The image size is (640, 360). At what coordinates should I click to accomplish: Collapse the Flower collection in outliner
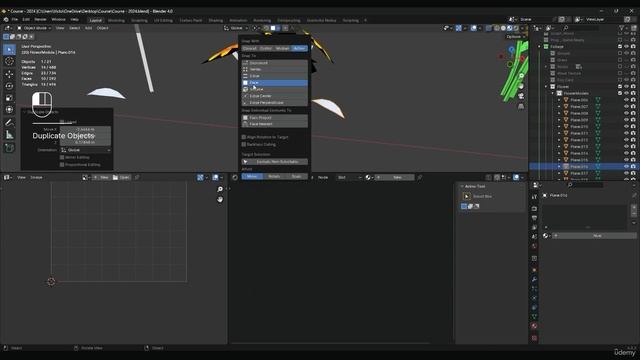pyautogui.click(x=546, y=87)
